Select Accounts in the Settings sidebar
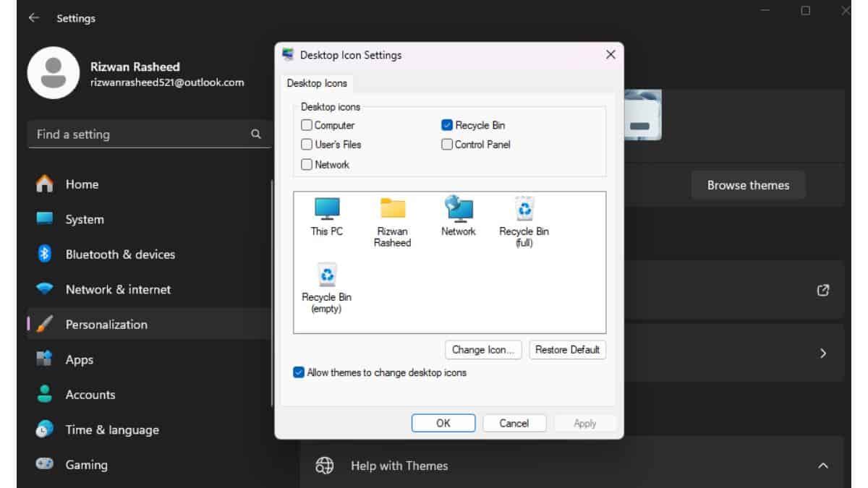868x488 pixels. [90, 395]
